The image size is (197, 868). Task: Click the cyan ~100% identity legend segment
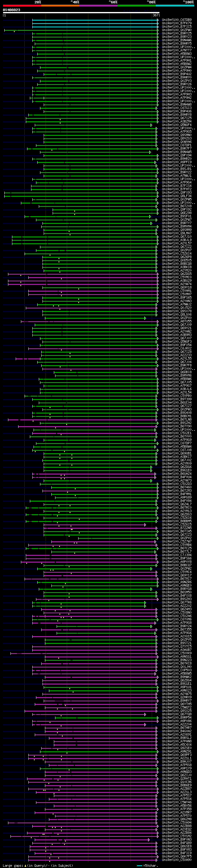coord(175,6)
